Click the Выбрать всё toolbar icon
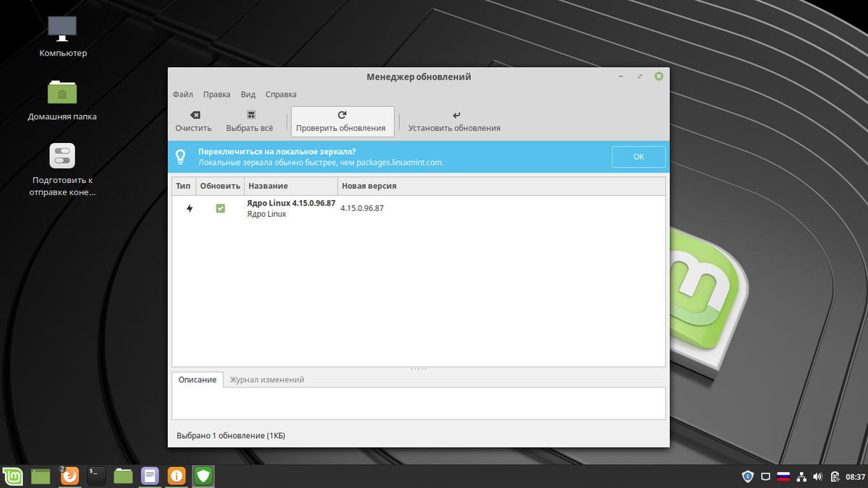This screenshot has height=488, width=868. [x=250, y=121]
